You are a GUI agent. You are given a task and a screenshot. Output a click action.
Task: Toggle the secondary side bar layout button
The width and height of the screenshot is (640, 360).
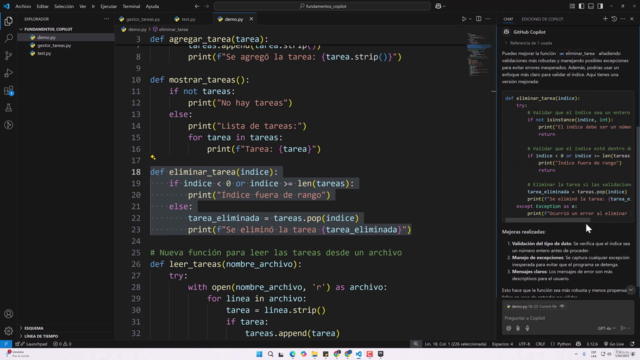tap(600, 6)
